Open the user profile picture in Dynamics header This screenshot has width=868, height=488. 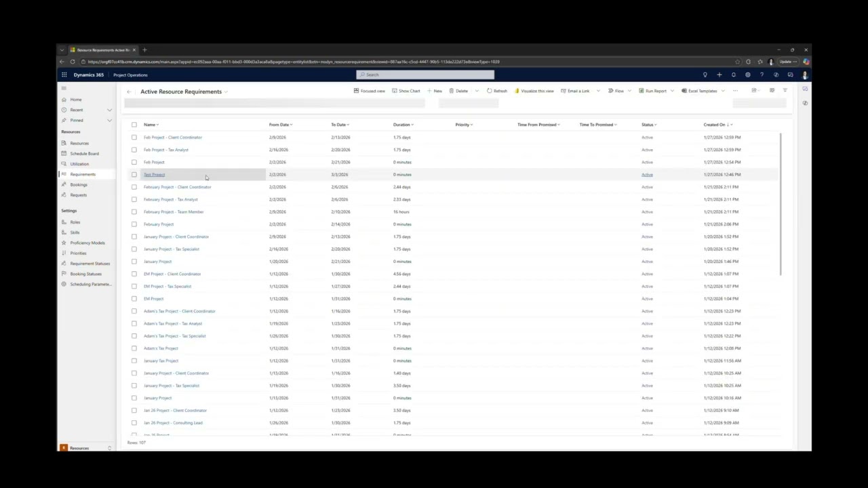coord(804,75)
